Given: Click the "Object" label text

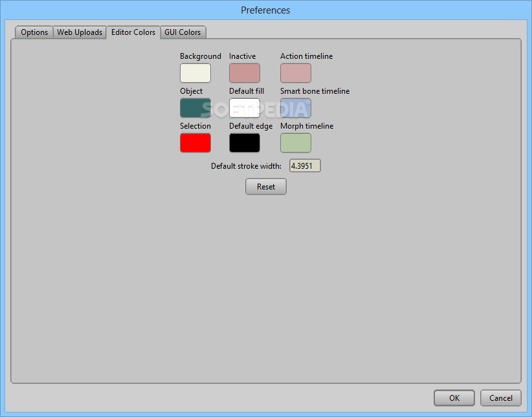Looking at the screenshot, I should [x=192, y=91].
